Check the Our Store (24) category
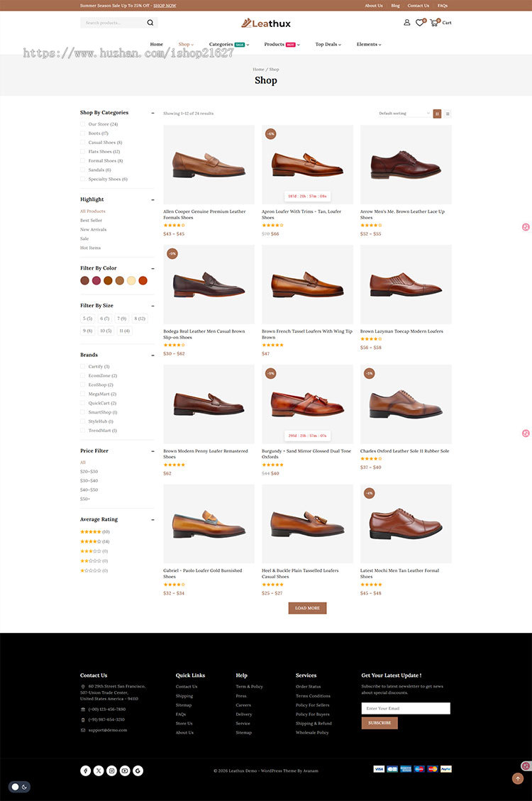Screen dimensions: 532x801 (83, 124)
